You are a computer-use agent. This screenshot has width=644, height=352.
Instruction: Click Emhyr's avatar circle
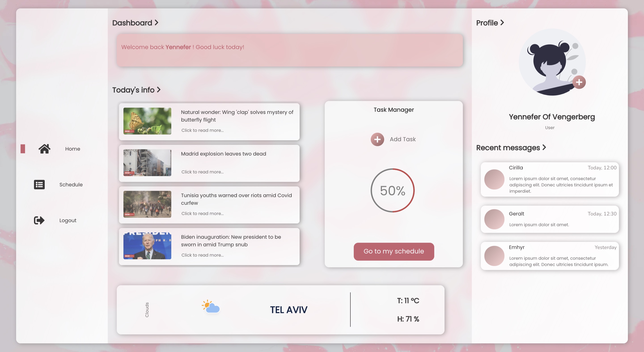click(x=494, y=255)
